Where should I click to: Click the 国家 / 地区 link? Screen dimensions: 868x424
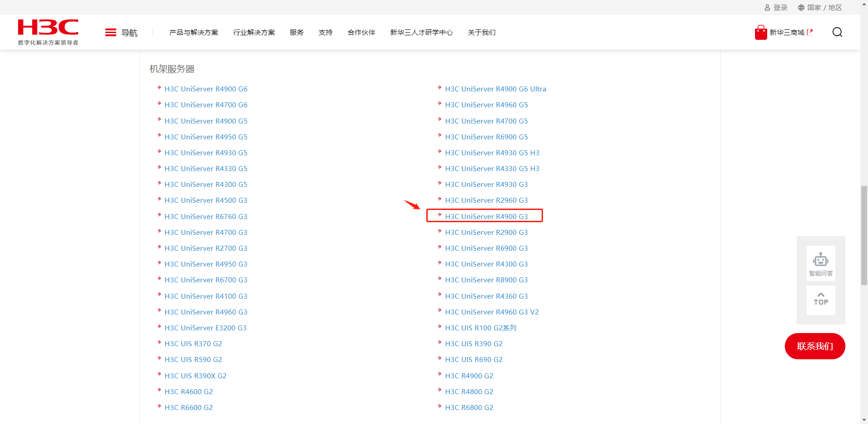click(x=825, y=8)
